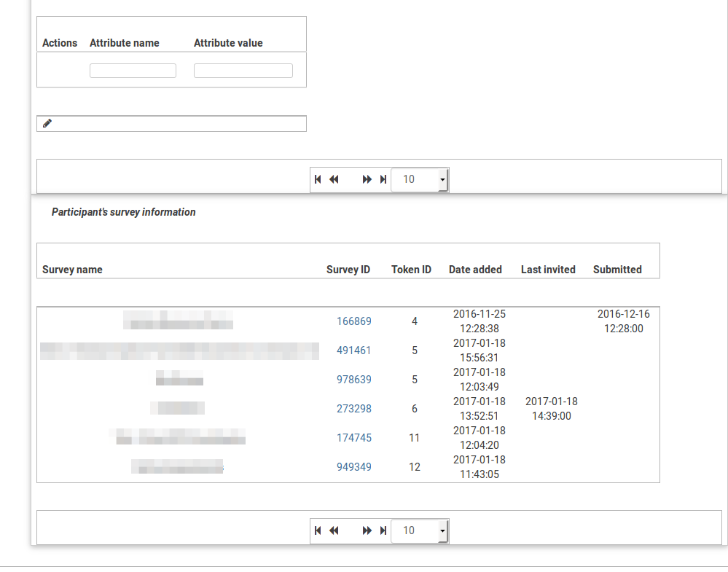Sort by Date added column header

(x=475, y=270)
